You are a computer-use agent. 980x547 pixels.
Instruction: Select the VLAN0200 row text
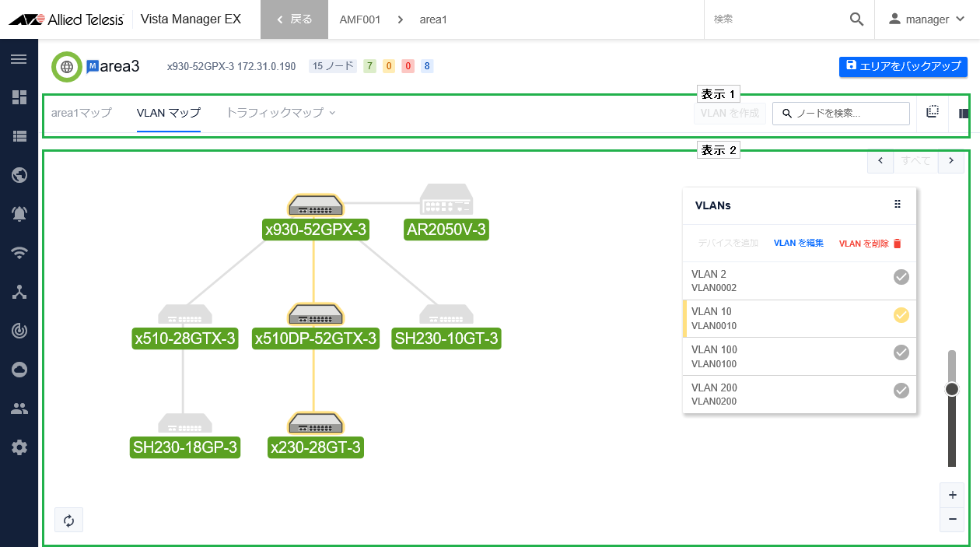pyautogui.click(x=714, y=401)
